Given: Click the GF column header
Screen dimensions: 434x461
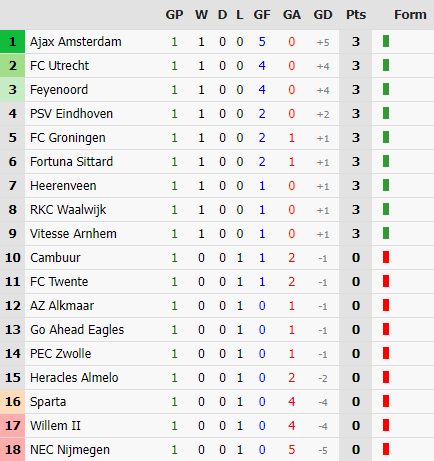Looking at the screenshot, I should 262,15.
